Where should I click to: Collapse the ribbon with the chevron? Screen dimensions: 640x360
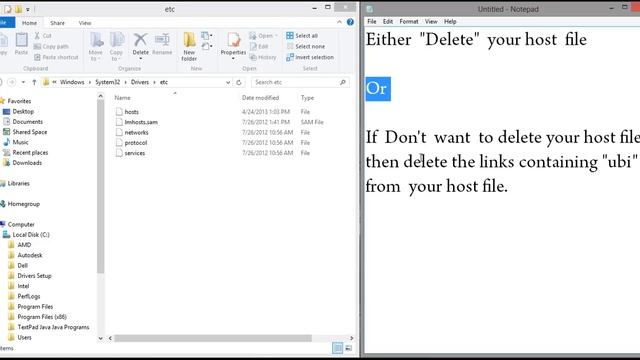point(339,22)
